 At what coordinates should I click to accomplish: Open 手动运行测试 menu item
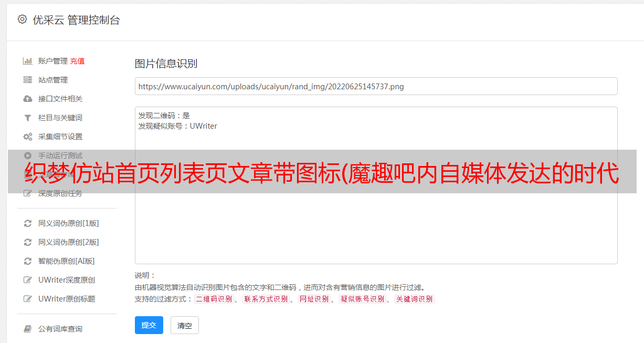pyautogui.click(x=60, y=155)
